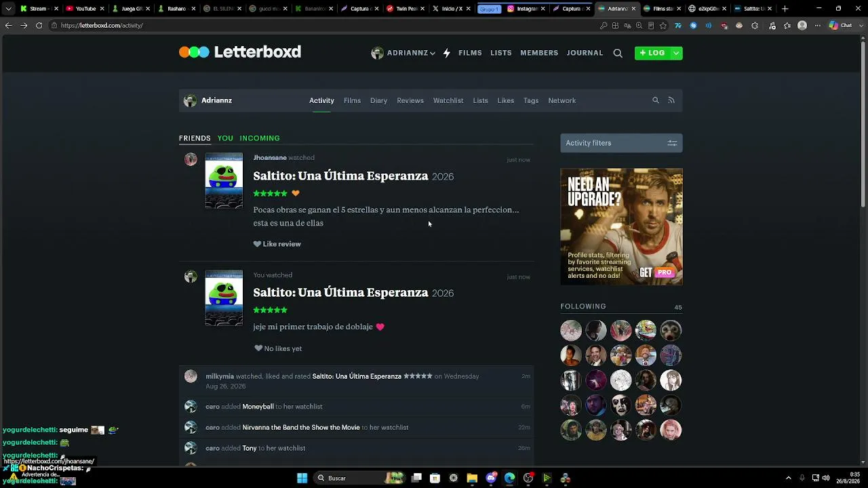This screenshot has width=868, height=488.
Task: Open Nirvanna the Band the Show the Movie
Action: click(x=301, y=428)
